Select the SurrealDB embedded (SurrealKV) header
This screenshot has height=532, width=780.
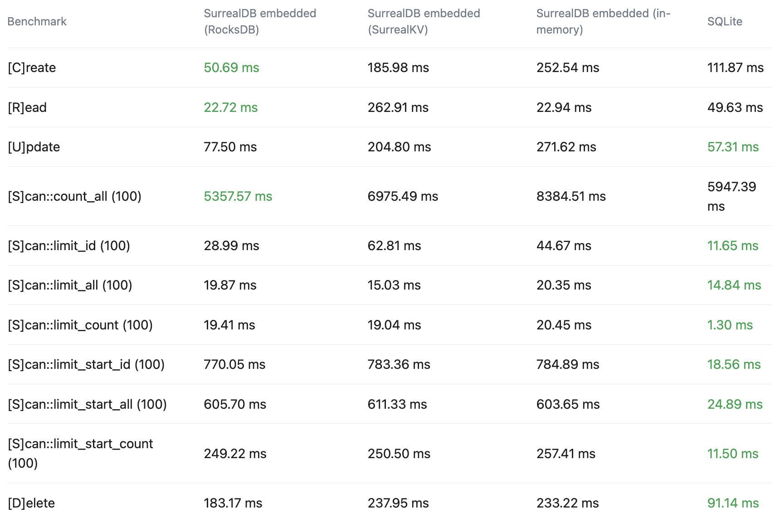coord(424,21)
